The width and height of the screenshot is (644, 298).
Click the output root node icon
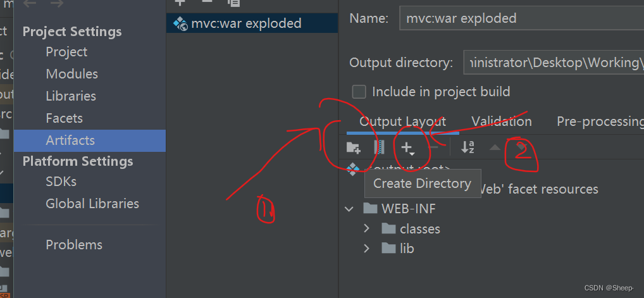coord(352,169)
